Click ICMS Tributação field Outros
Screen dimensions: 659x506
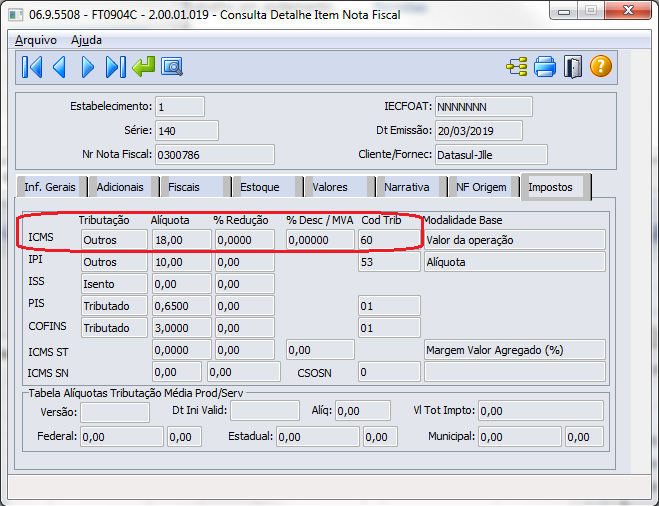click(x=114, y=240)
